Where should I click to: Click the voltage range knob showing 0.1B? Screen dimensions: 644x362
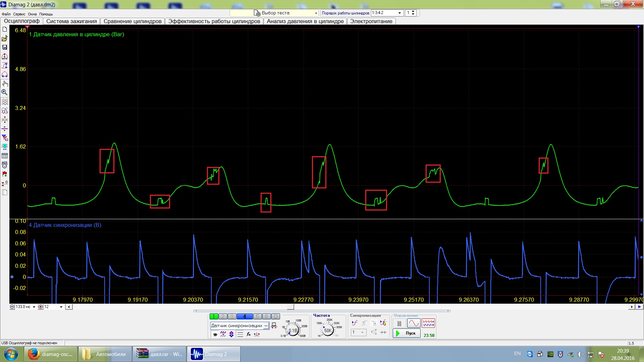pyautogui.click(x=293, y=330)
